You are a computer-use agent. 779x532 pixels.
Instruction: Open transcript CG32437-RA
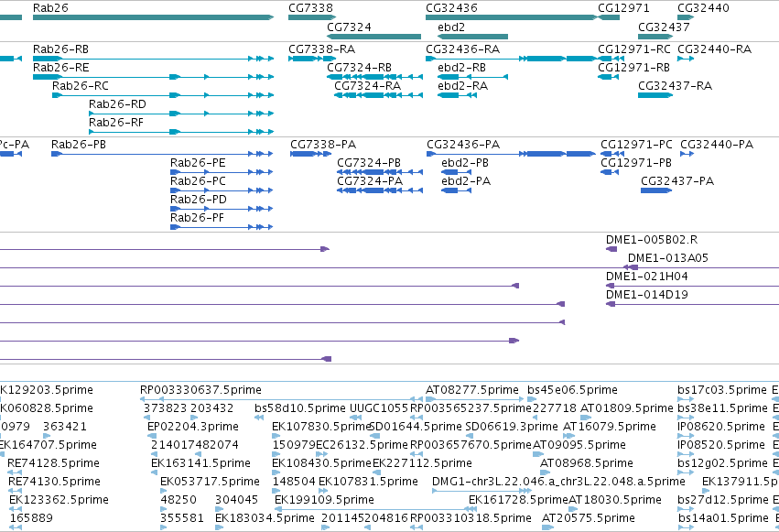point(675,86)
